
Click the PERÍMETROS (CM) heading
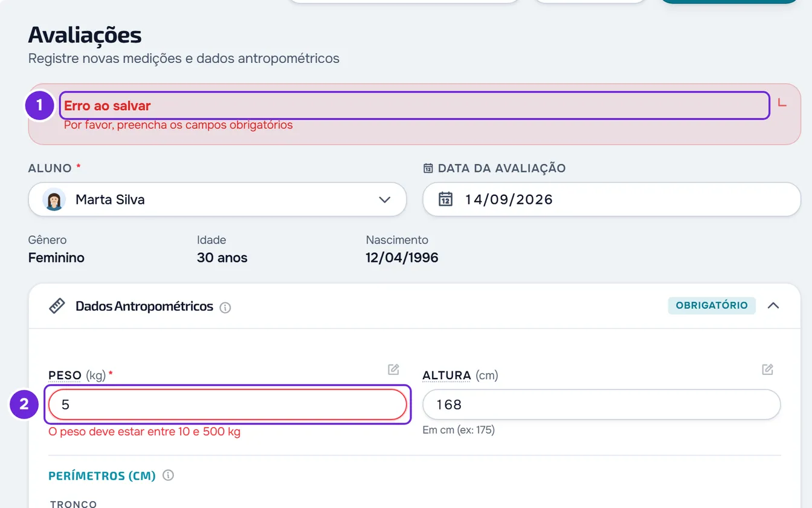coord(102,476)
